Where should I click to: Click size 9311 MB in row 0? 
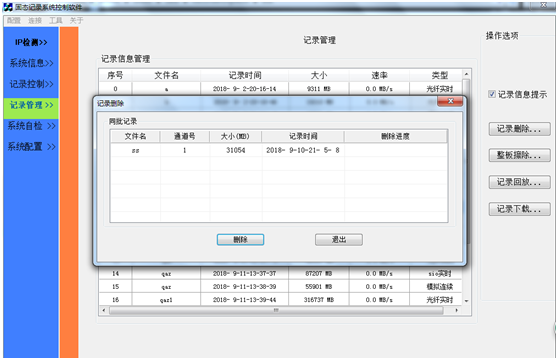pos(319,89)
